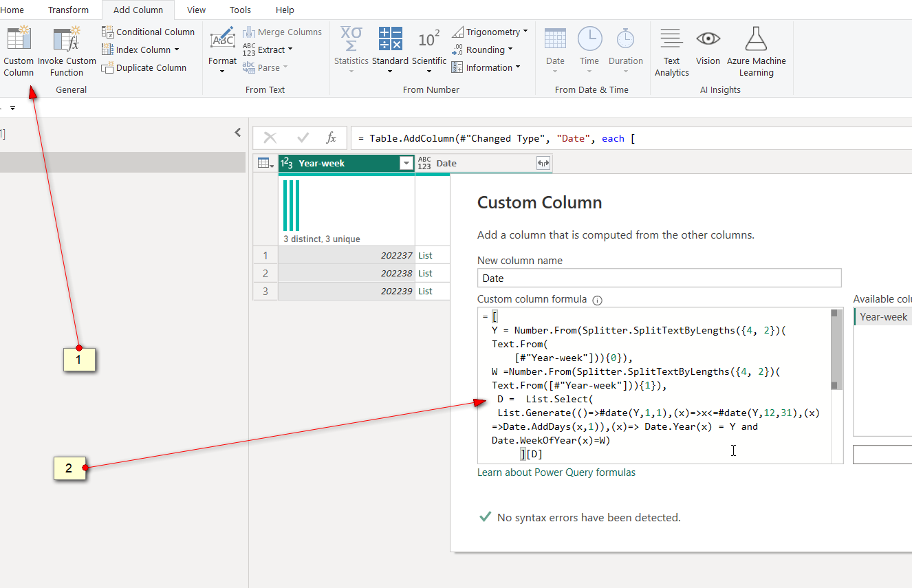Switch to the Transform tab
Screen dimensions: 912x588
click(68, 10)
